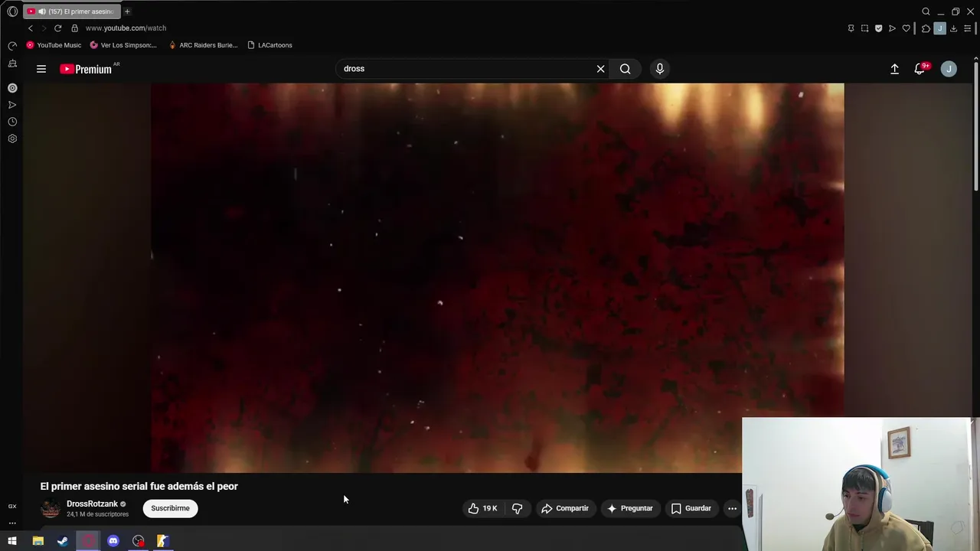Click the DrossRotzank channel avatar
Screen dimensions: 980x551
click(51, 508)
